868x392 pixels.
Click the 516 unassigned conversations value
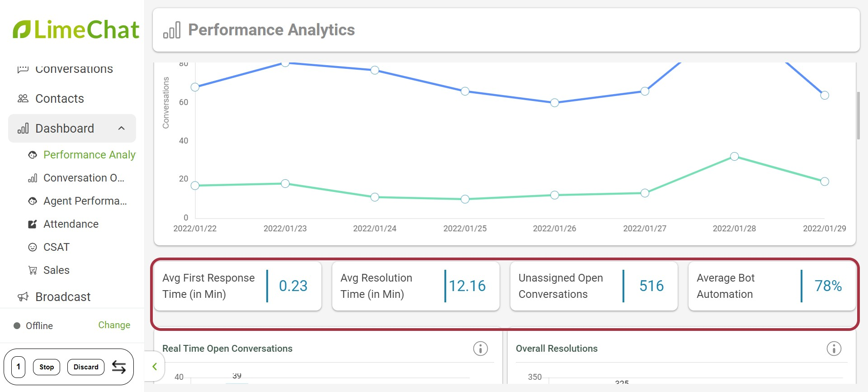(x=651, y=286)
